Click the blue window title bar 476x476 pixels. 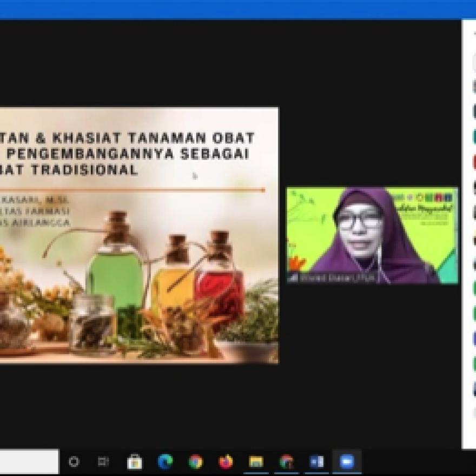[238, 9]
